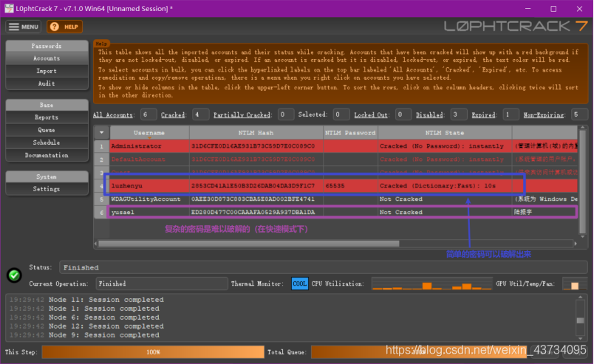Viewport: 594px width, 364px height.
Task: Click the GPU Util/Temp/Fan graph
Action: tap(574, 284)
